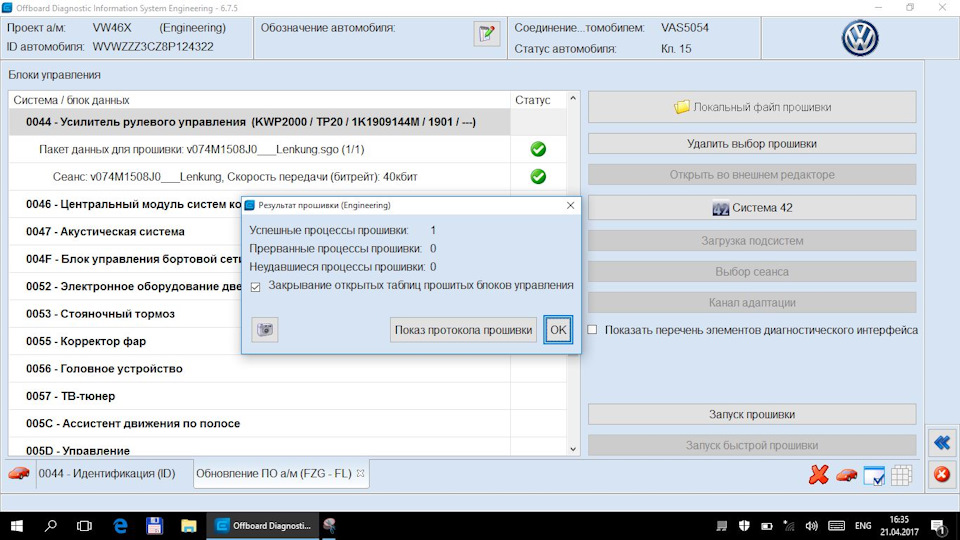This screenshot has height=540, width=960.
Task: Click the touch keyboard tray icon
Action: [836, 526]
